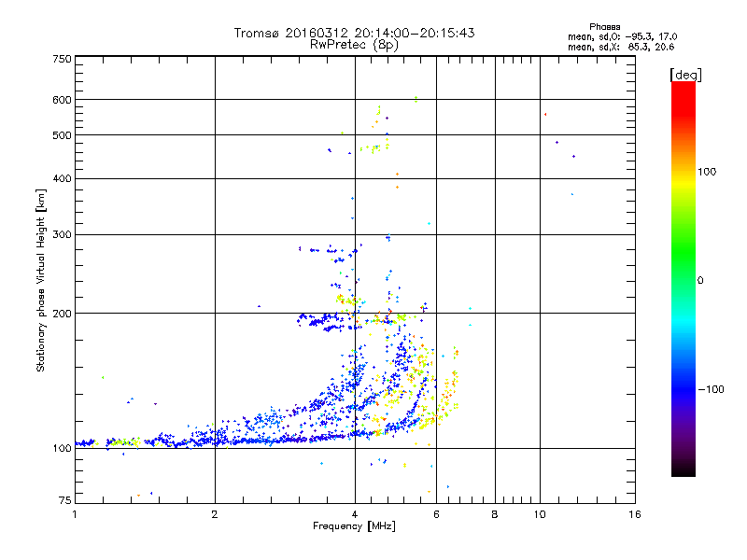Click the 'Stationary phase Virtual Height [km]' axis label
Image resolution: width=747 pixels, height=560 pixels.
41,280
